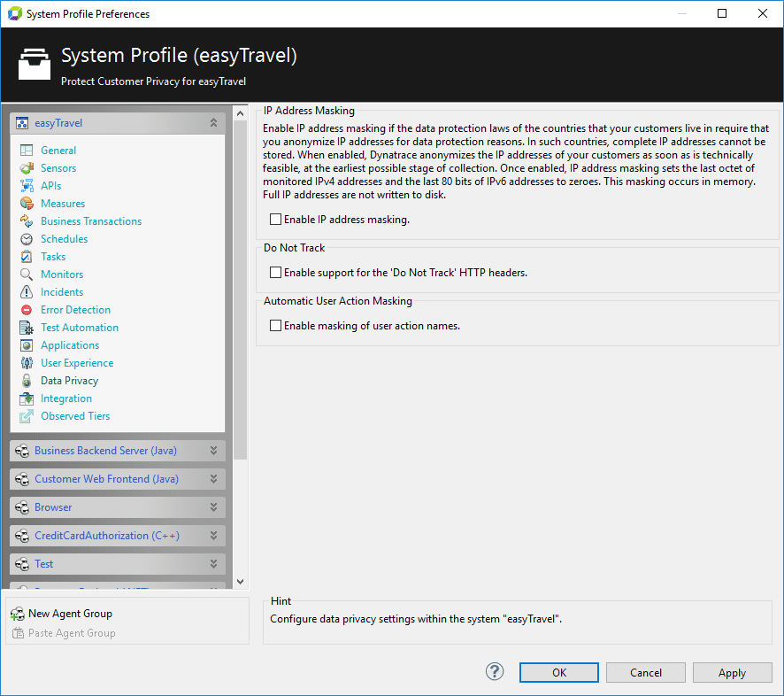Enable IP address masking checkbox
Image resolution: width=784 pixels, height=696 pixels.
click(x=275, y=220)
